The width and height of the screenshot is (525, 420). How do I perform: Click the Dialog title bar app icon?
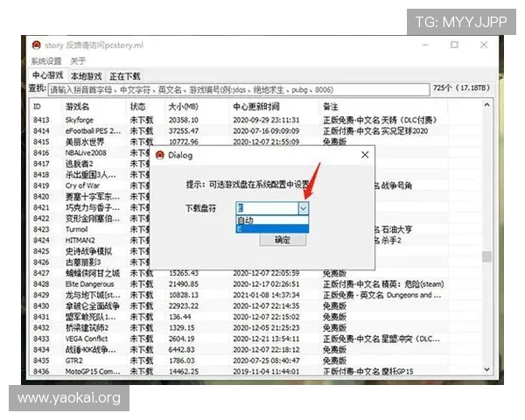(x=160, y=155)
